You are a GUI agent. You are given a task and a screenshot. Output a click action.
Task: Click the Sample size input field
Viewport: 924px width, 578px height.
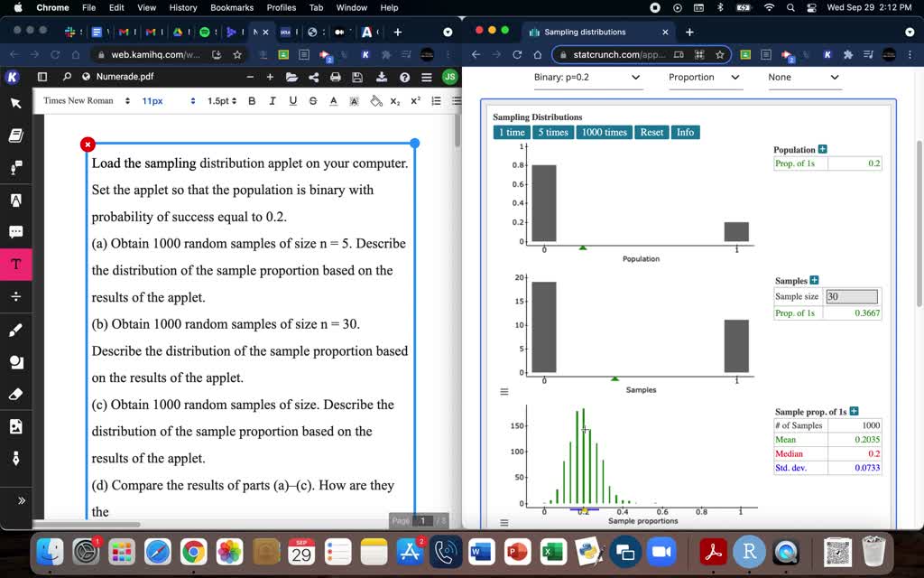click(x=852, y=296)
